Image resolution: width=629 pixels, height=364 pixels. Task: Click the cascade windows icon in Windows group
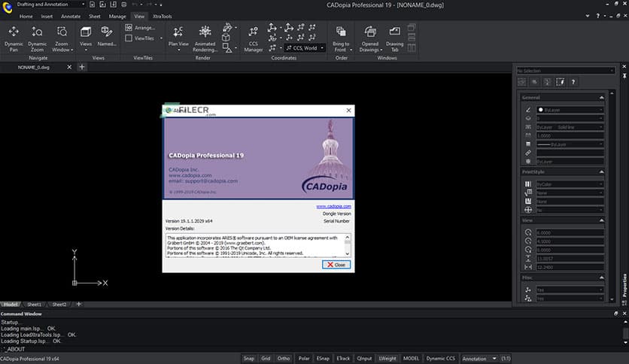coord(411,27)
